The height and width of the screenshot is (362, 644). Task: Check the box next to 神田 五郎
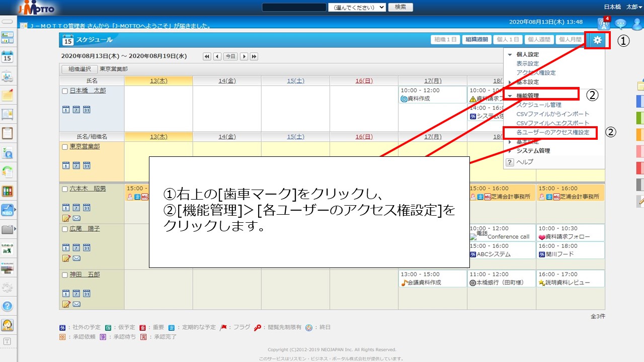pos(65,275)
